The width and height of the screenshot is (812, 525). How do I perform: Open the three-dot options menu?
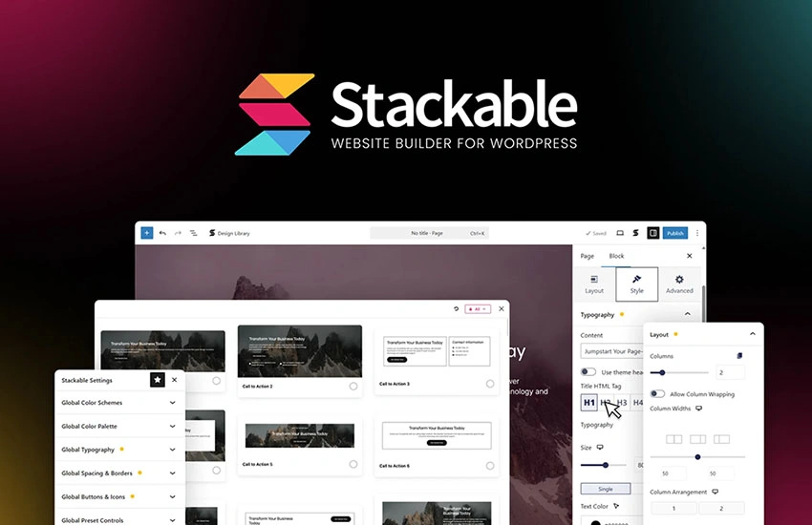tap(697, 233)
